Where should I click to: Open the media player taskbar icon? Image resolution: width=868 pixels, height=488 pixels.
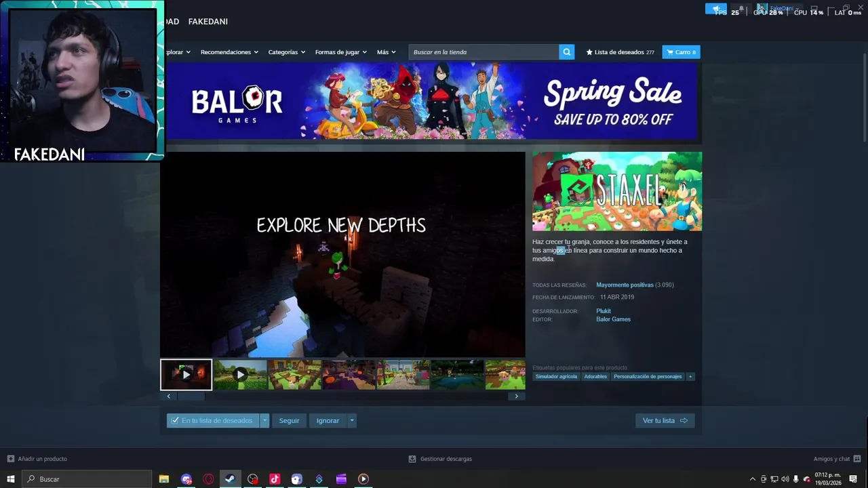363,479
